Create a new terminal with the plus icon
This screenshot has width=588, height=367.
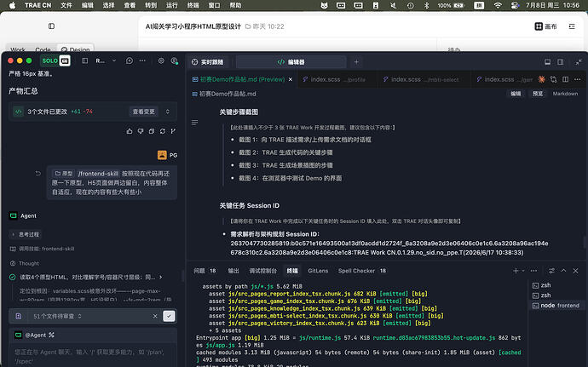pyautogui.click(x=516, y=271)
